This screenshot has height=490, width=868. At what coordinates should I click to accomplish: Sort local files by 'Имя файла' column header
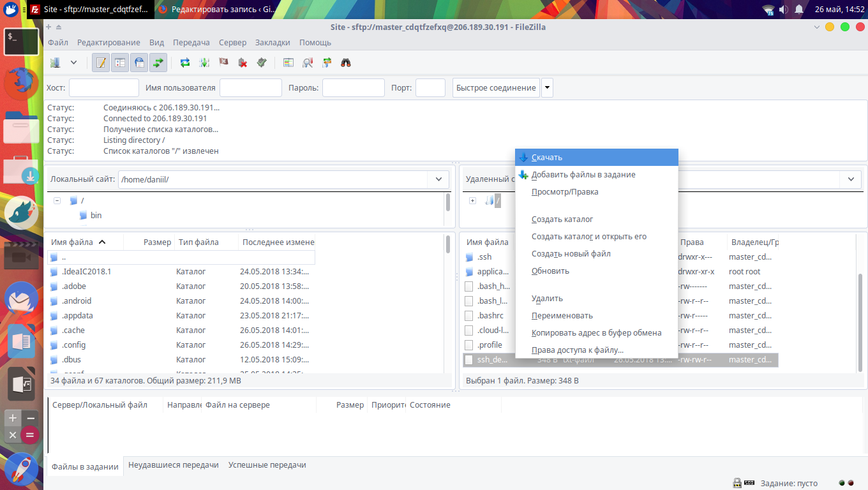coord(86,242)
